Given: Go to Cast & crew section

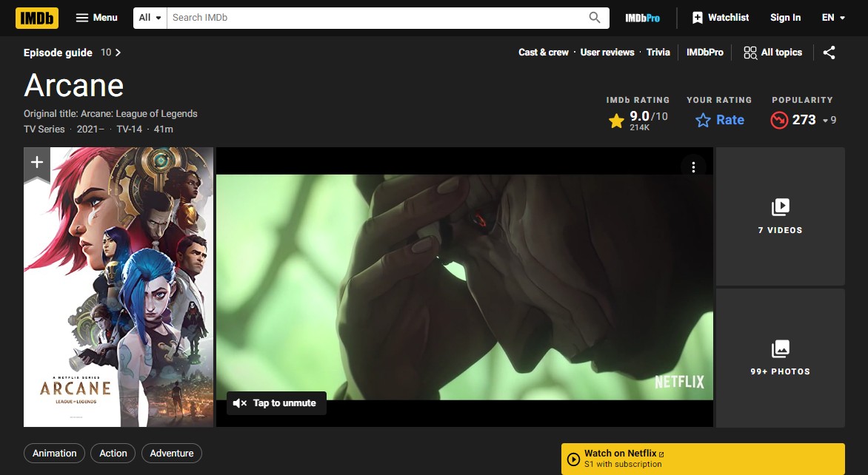Looking at the screenshot, I should pyautogui.click(x=544, y=53).
